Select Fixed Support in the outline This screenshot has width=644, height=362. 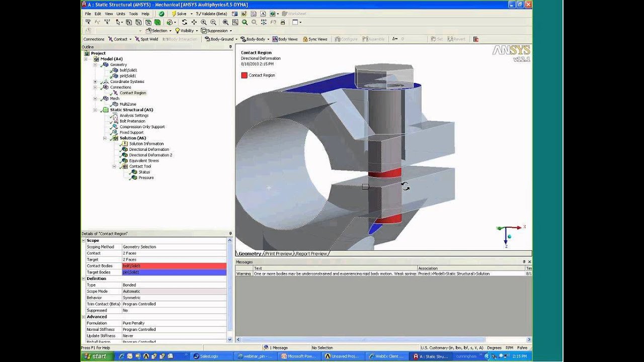click(x=131, y=133)
